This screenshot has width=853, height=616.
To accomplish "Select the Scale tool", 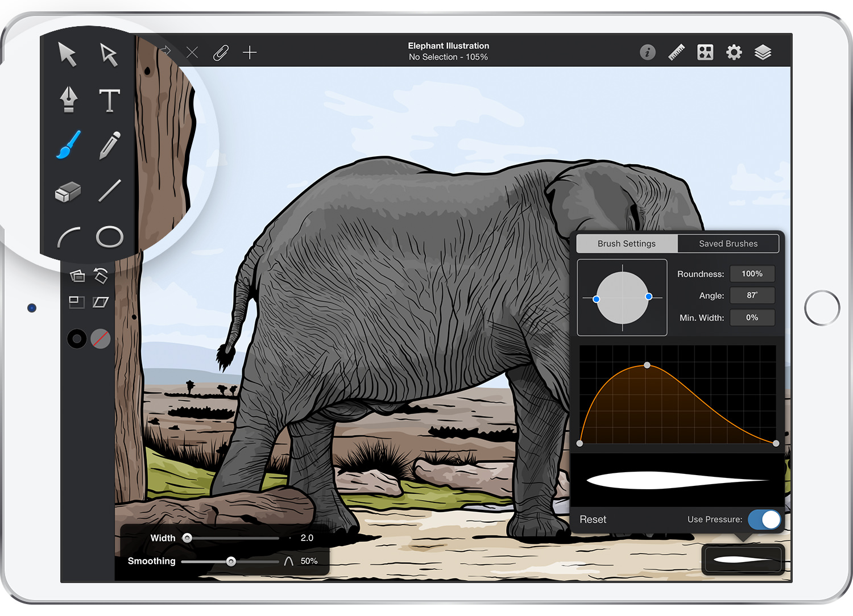I will coord(77,302).
